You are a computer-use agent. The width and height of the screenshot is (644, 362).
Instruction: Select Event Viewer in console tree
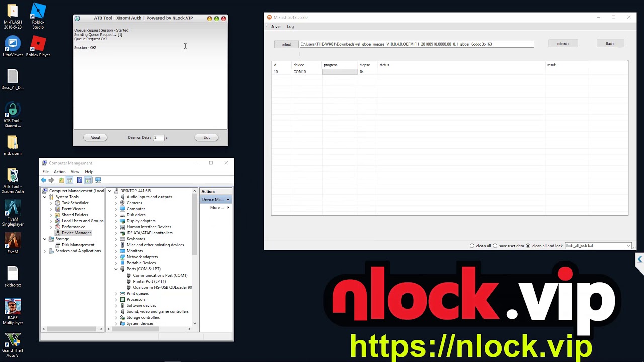click(73, 209)
